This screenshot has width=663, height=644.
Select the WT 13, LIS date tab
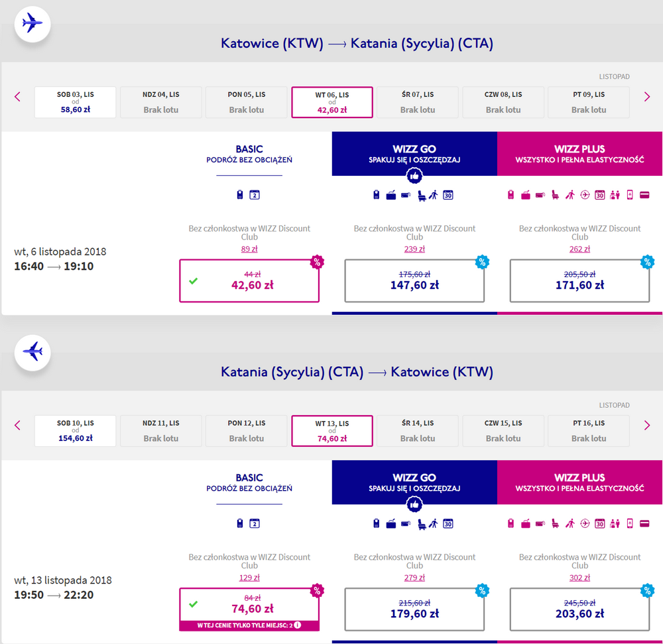(332, 430)
